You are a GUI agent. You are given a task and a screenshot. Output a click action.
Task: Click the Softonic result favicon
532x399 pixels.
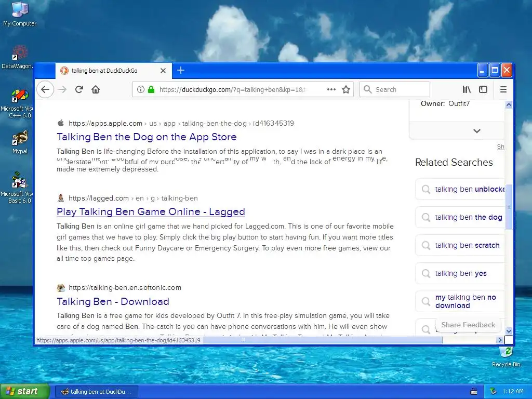(x=61, y=288)
